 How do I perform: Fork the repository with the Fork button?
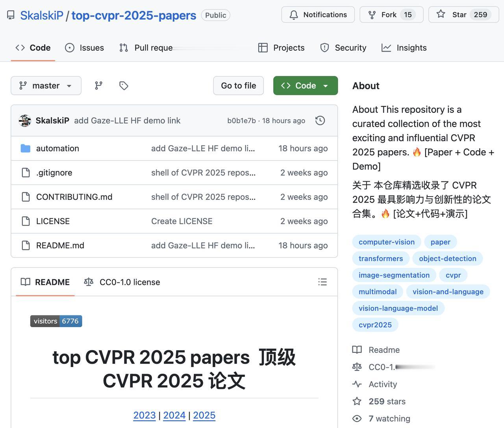point(391,15)
